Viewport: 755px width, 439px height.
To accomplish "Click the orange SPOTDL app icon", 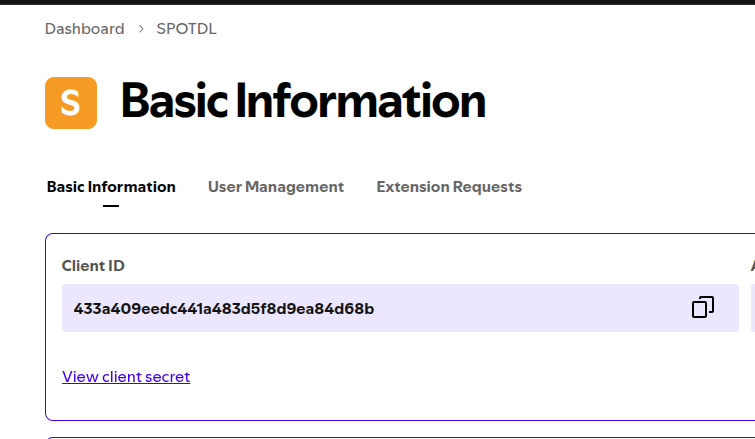I will pyautogui.click(x=71, y=103).
